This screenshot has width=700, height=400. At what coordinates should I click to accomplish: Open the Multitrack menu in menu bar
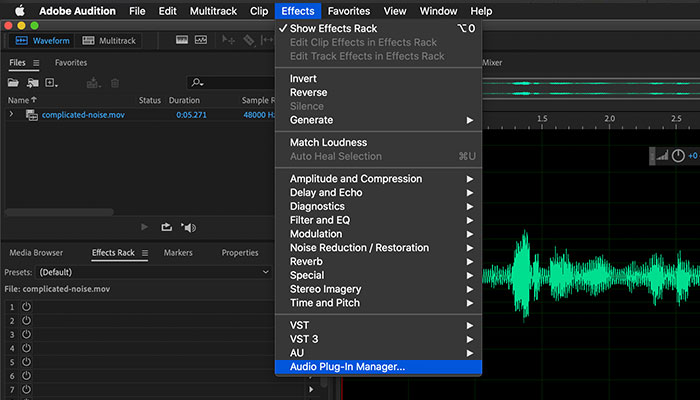(x=213, y=11)
